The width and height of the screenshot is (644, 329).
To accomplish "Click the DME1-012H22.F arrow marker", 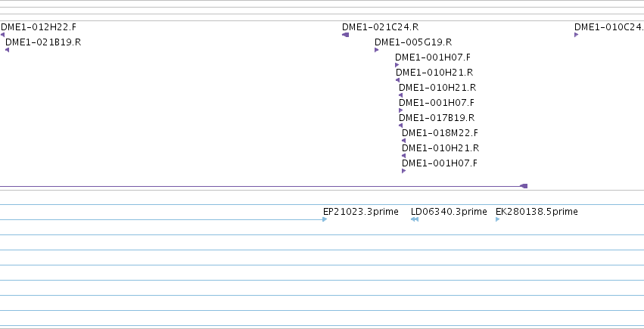I will (x=3, y=35).
